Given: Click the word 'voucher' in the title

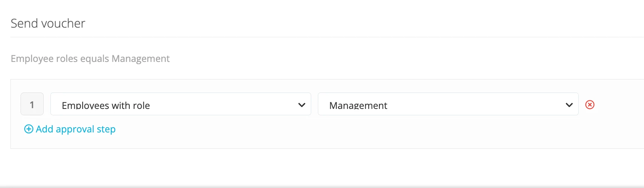Looking at the screenshot, I should tap(63, 23).
